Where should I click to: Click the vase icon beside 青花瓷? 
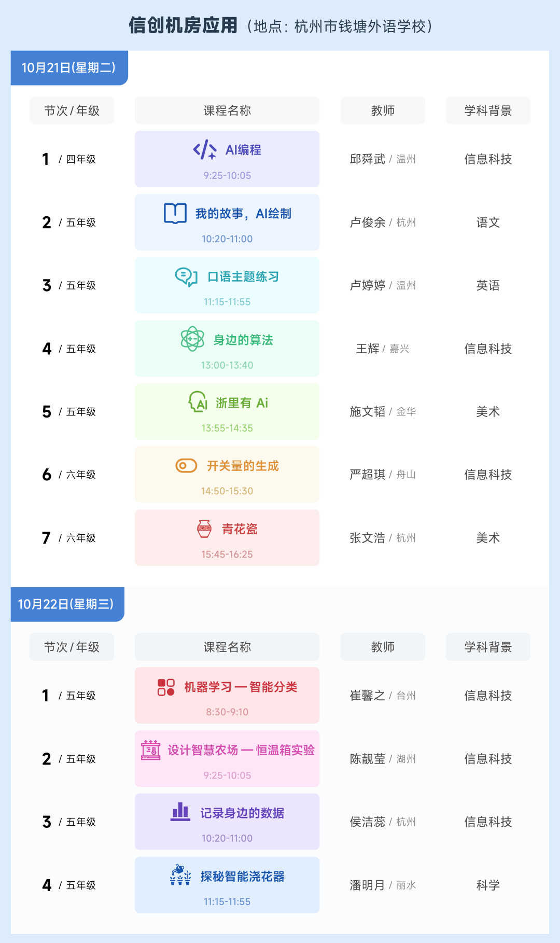[x=204, y=529]
